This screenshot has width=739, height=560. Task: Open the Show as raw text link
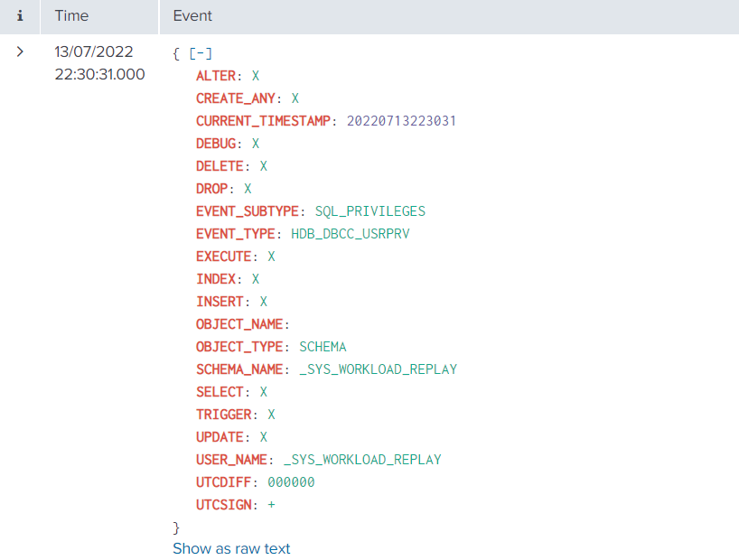click(x=231, y=548)
